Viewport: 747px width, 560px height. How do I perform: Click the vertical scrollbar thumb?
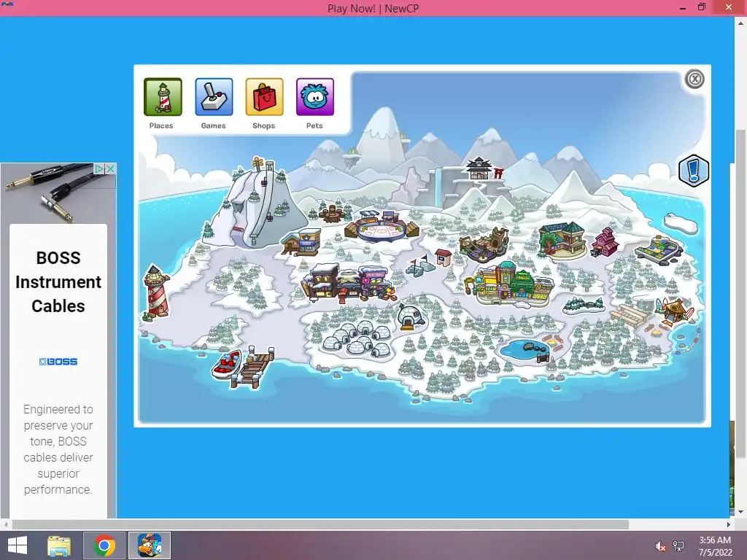[x=741, y=294]
